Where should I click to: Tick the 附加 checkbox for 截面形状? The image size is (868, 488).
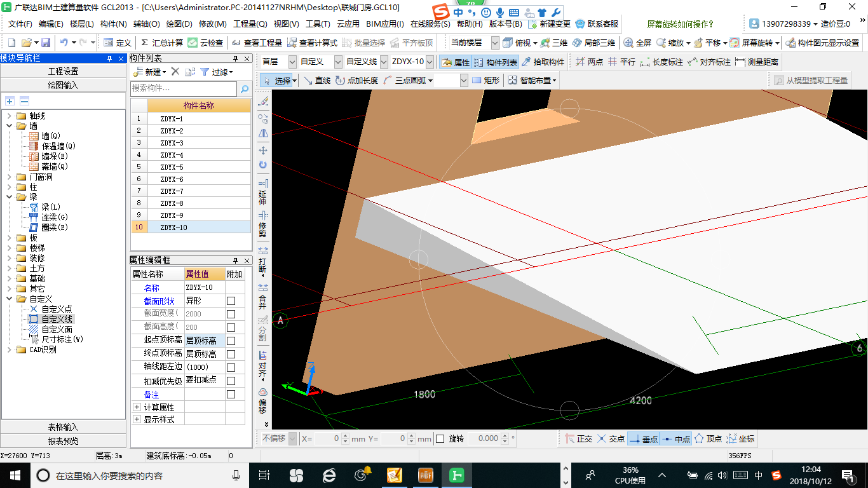tap(231, 301)
